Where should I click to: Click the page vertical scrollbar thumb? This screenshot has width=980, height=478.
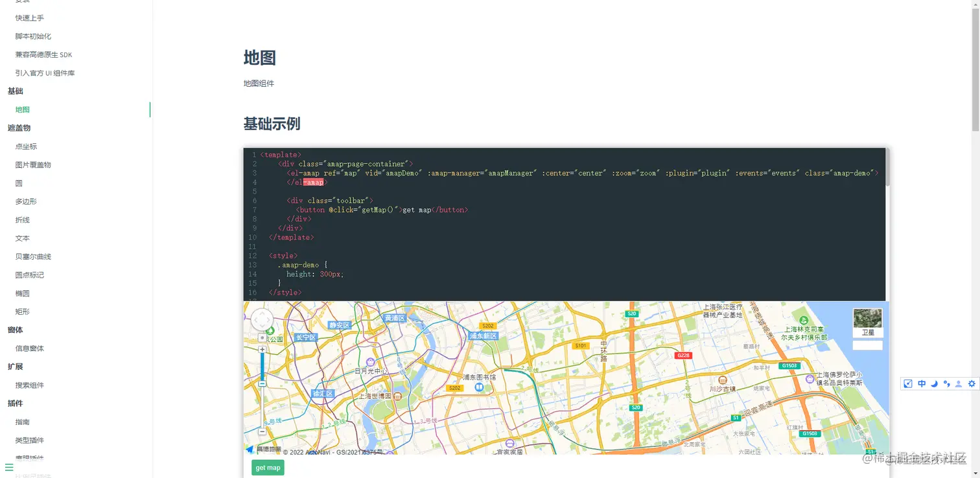975,69
